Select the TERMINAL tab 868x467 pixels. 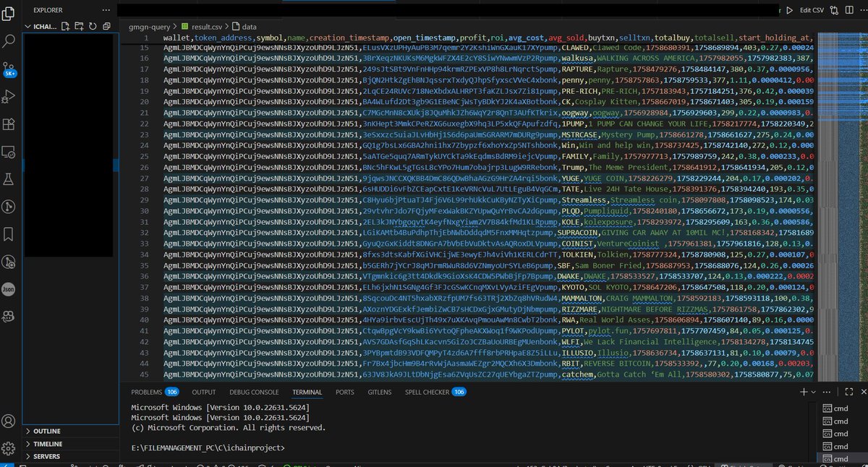[307, 392]
